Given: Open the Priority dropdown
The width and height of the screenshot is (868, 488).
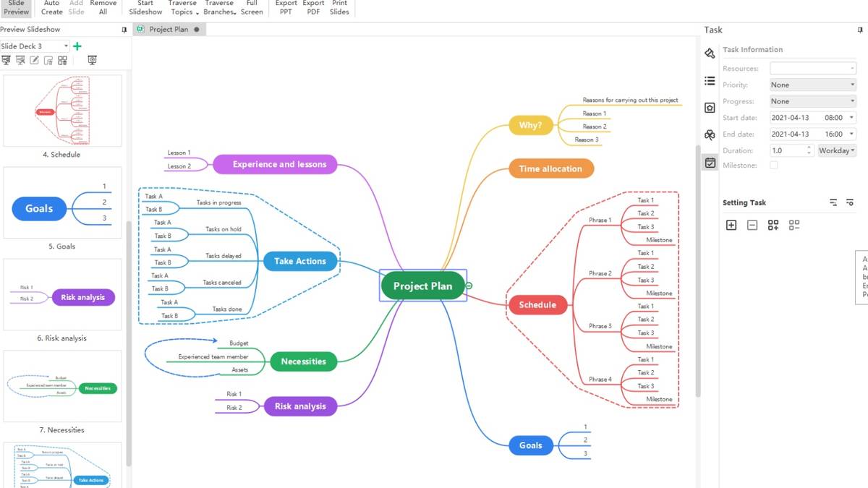Looking at the screenshot, I should pyautogui.click(x=812, y=85).
